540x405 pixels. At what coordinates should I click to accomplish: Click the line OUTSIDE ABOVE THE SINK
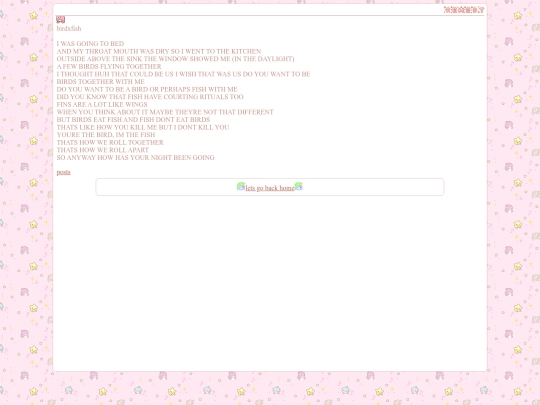pyautogui.click(x=175, y=59)
